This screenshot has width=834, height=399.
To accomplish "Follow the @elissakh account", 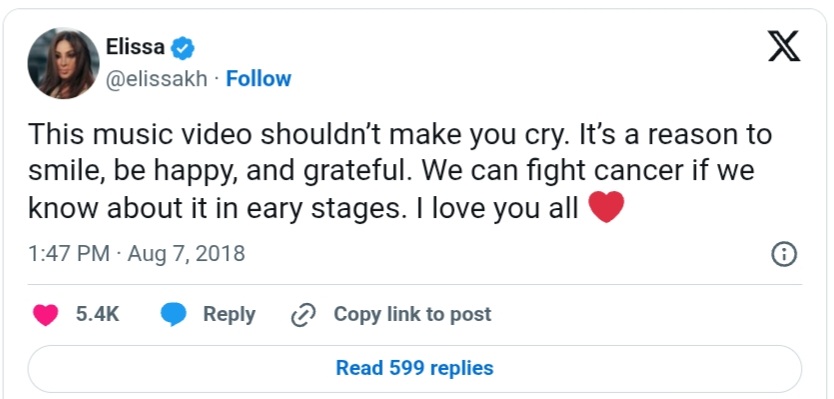I will click(x=258, y=79).
